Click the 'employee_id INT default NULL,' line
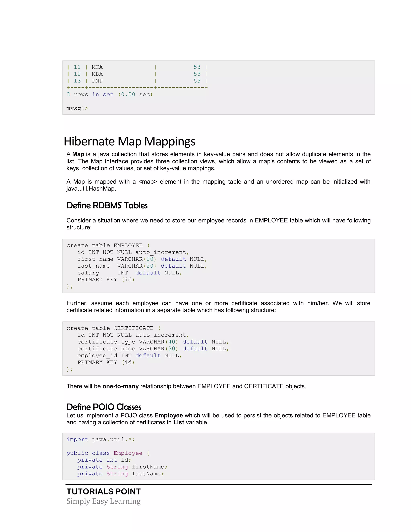The width and height of the screenshot is (411, 532). pyautogui.click(x=129, y=355)
